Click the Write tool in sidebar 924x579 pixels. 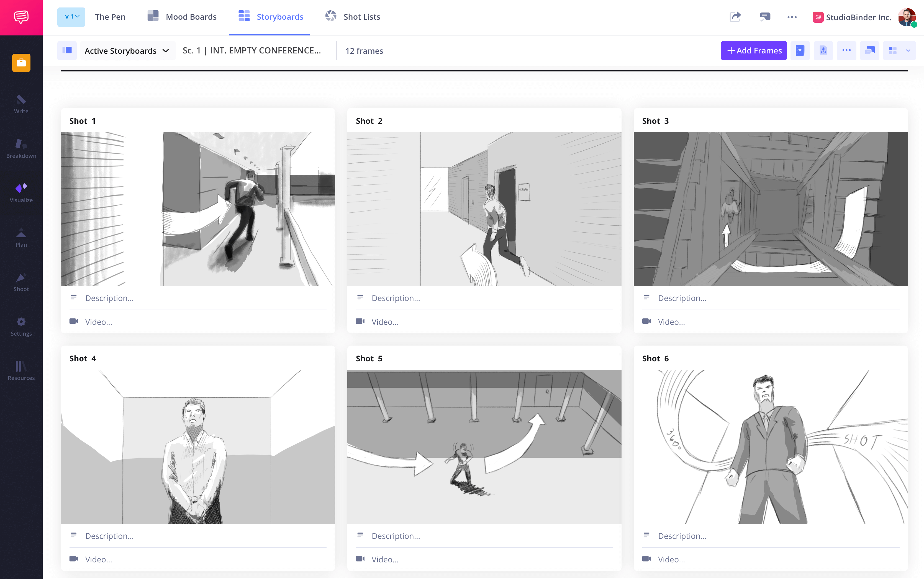(21, 105)
